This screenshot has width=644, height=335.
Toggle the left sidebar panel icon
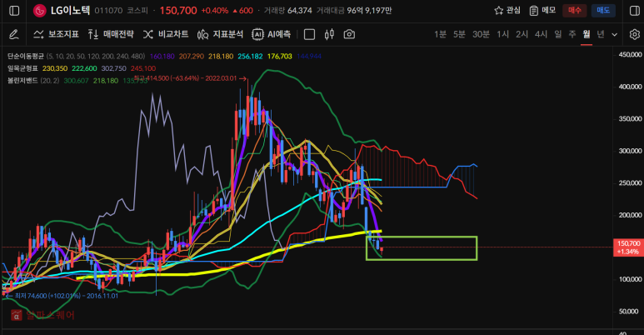[14, 11]
